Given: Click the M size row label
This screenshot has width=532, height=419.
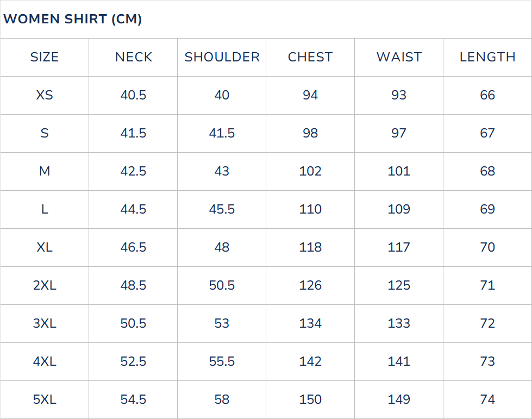Looking at the screenshot, I should [45, 171].
